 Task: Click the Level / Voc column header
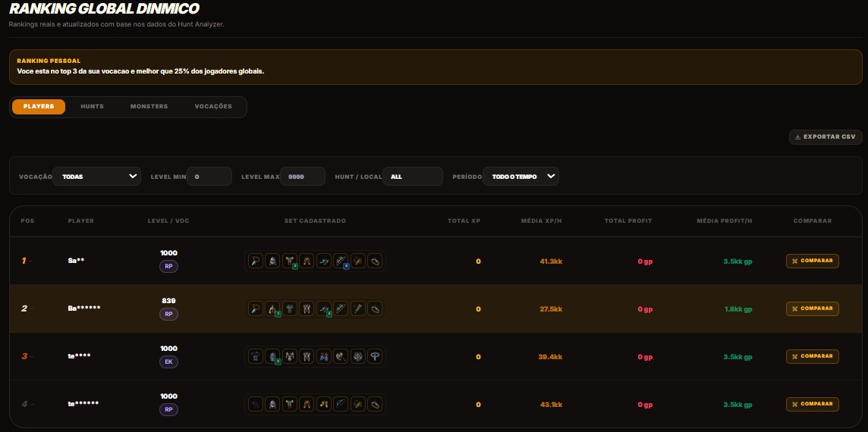click(x=168, y=221)
